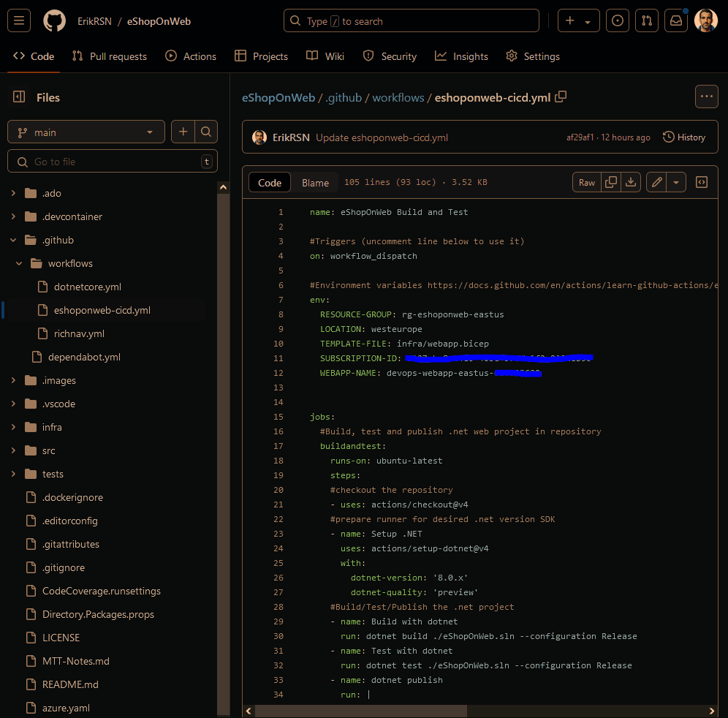Open richnav.yml in file tree

click(79, 333)
